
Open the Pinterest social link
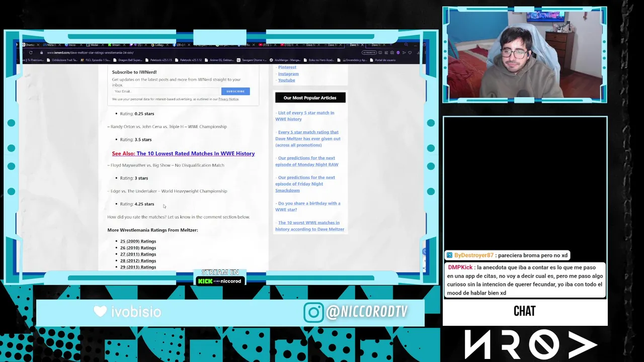point(287,67)
